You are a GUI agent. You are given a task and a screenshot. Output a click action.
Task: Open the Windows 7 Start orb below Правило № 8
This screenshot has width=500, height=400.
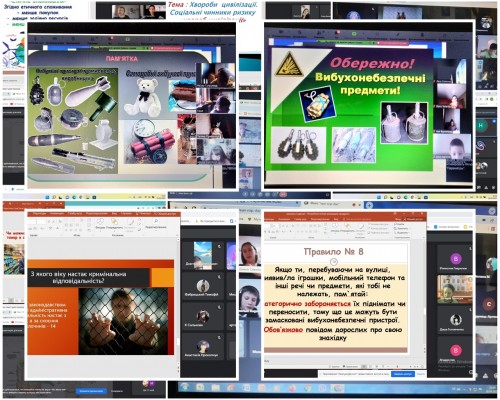point(185,388)
